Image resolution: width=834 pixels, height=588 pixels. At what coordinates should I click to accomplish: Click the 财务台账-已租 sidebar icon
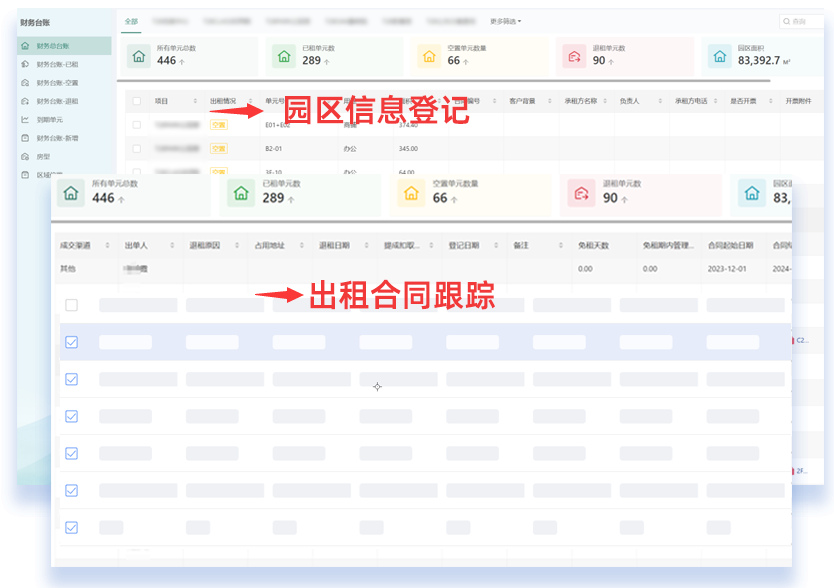pos(25,64)
